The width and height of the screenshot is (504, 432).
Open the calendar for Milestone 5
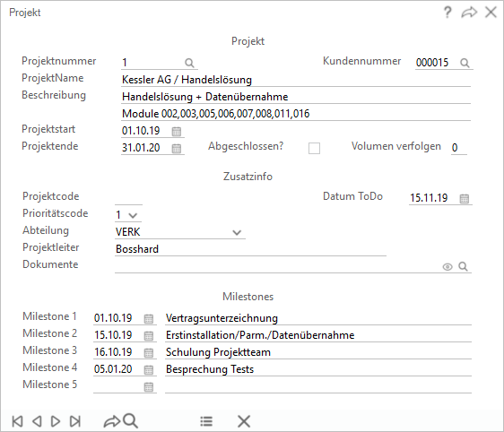coord(149,386)
